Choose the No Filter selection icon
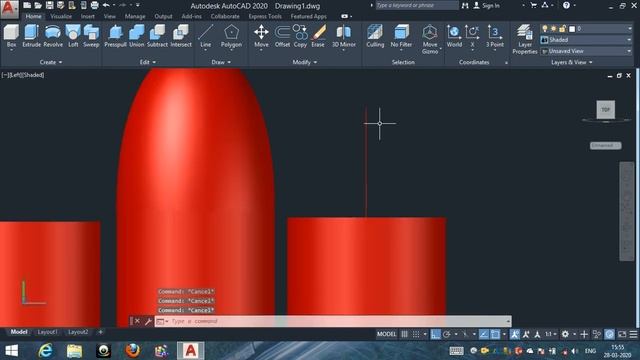 coord(401,36)
